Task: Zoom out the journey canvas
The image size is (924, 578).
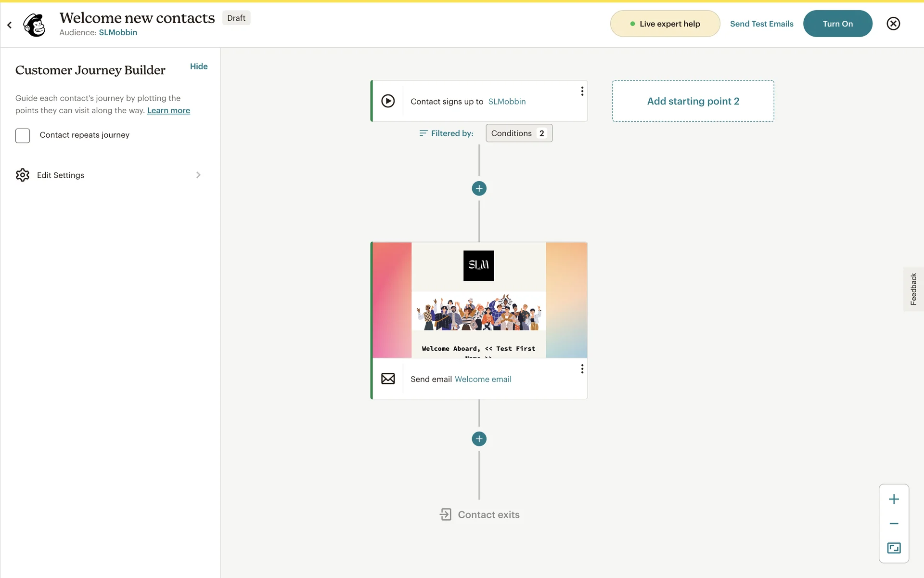Action: click(894, 524)
